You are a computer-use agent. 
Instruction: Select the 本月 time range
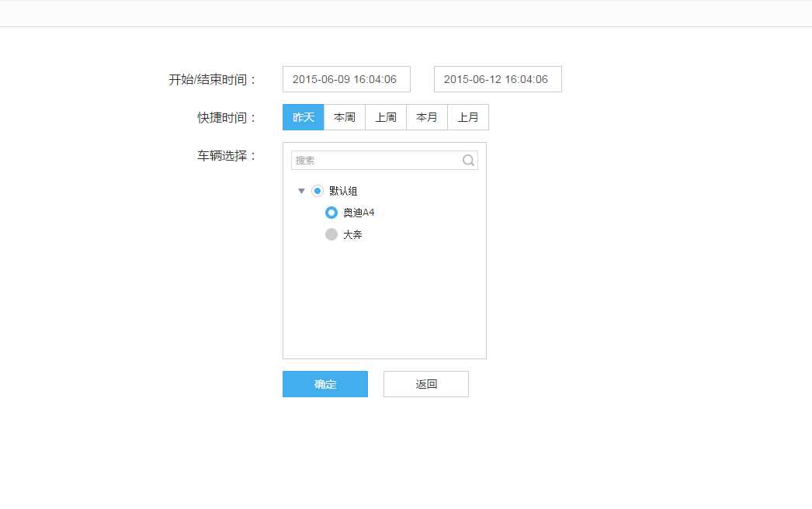(x=426, y=116)
